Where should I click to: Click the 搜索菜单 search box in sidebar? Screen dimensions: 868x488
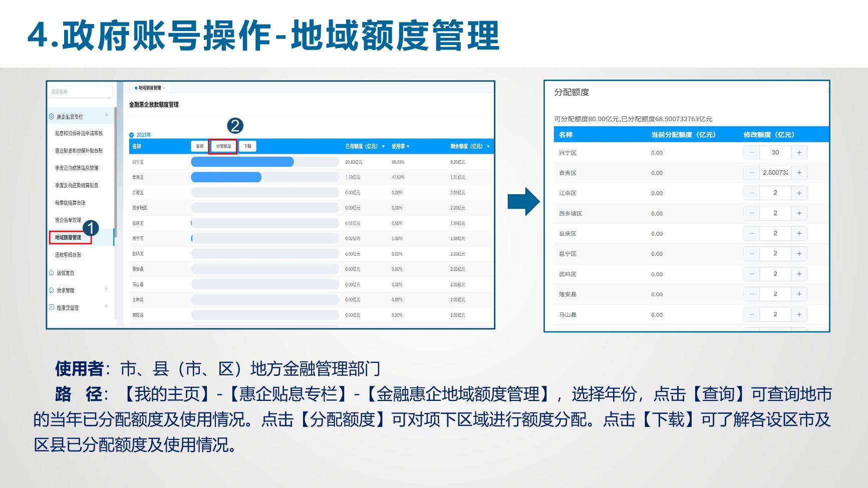point(81,92)
